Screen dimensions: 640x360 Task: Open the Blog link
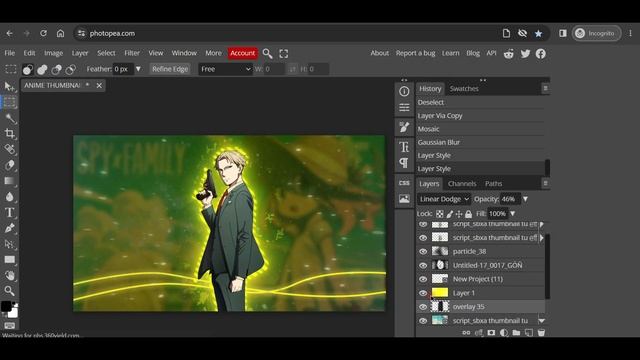click(x=473, y=53)
